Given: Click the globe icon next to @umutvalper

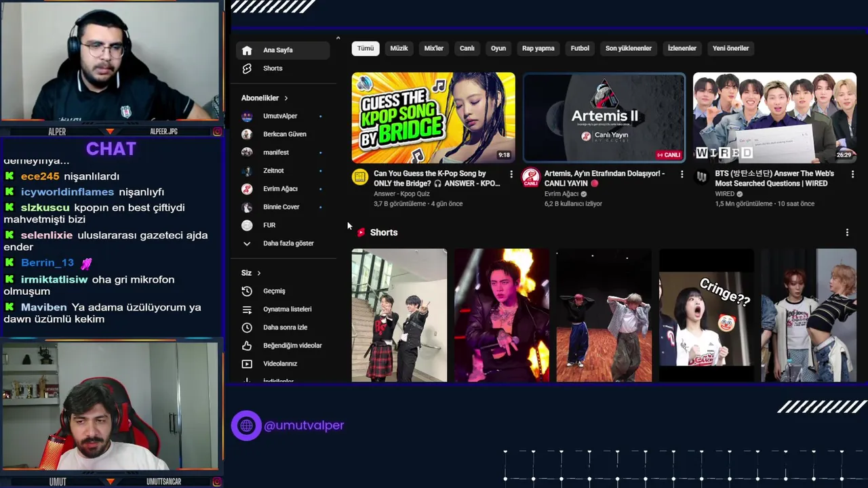Looking at the screenshot, I should (246, 426).
